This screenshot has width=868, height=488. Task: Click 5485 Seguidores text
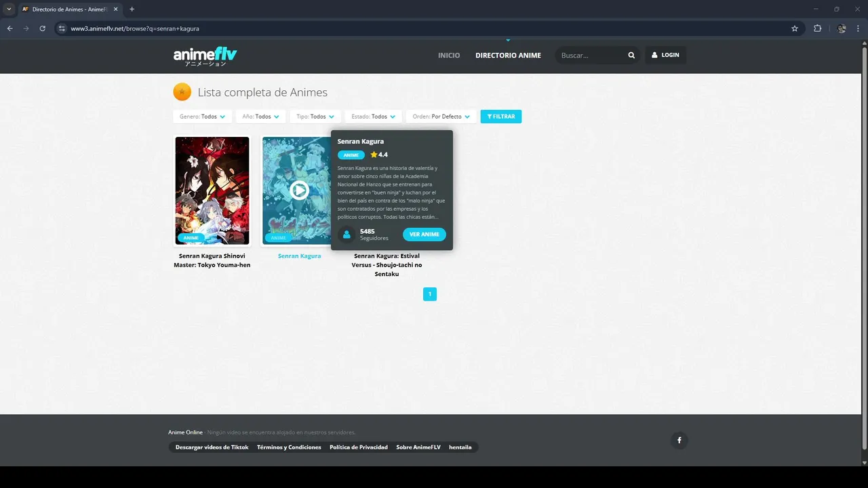coord(374,235)
